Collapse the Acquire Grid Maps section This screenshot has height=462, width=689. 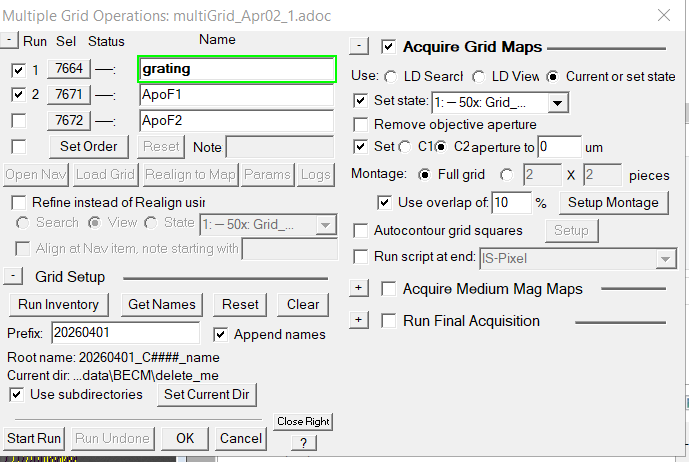point(359,46)
